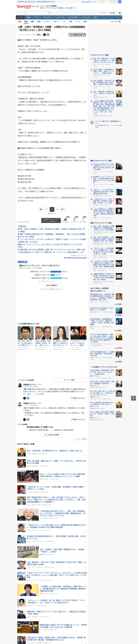Open the マイページ link
138x644 pixels.
click(103, 13)
